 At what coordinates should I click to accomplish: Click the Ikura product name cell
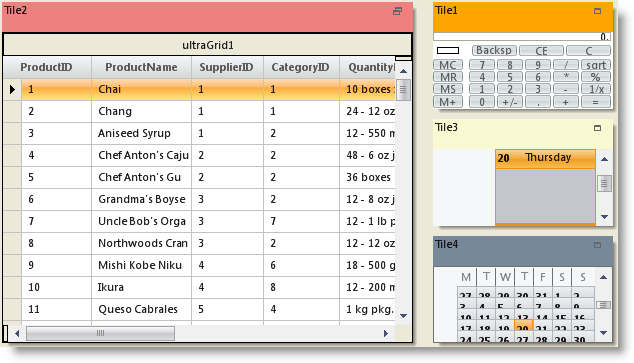coord(142,287)
